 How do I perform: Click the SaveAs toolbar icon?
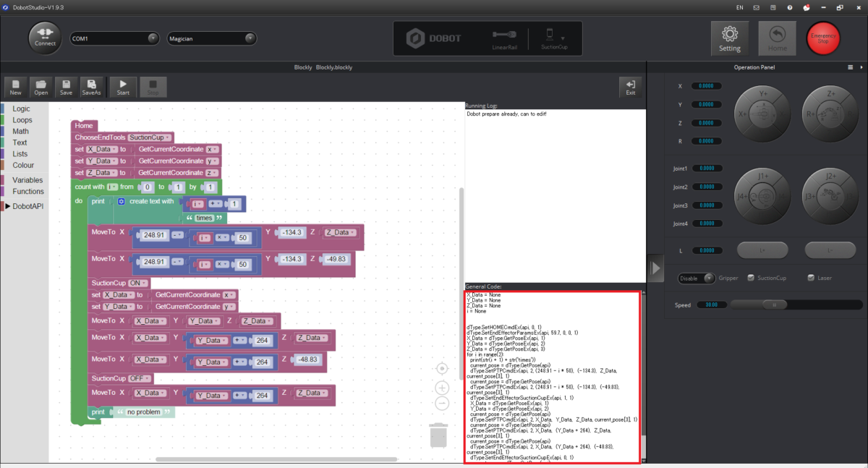91,87
